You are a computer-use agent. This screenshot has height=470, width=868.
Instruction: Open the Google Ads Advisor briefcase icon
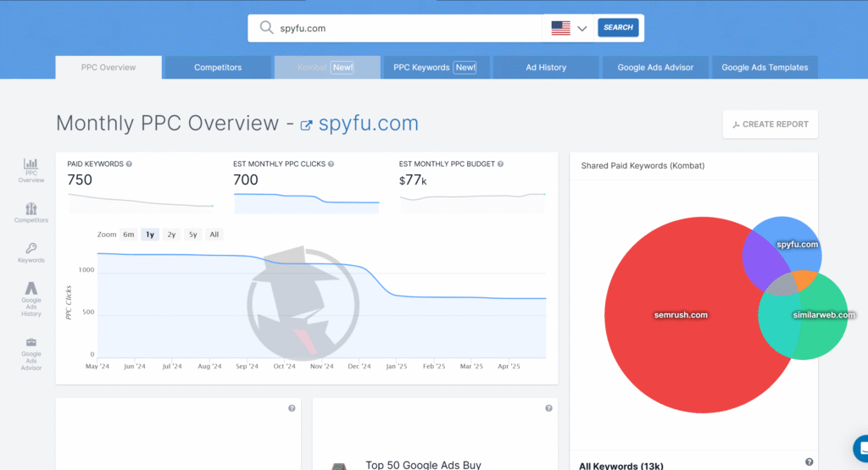point(31,355)
